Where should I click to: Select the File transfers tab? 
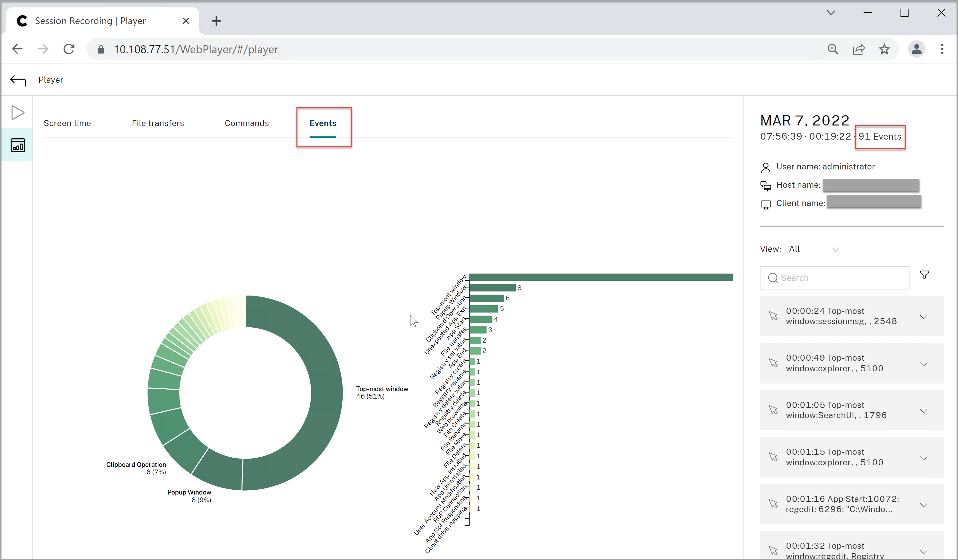157,123
